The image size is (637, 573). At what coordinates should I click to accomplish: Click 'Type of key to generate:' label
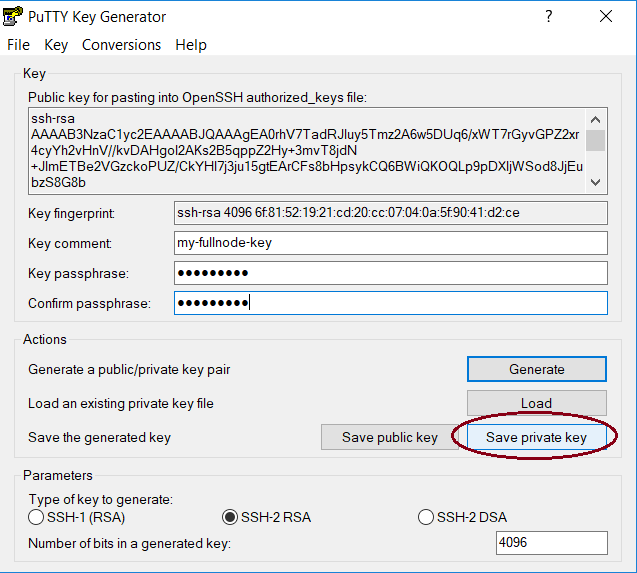101,499
